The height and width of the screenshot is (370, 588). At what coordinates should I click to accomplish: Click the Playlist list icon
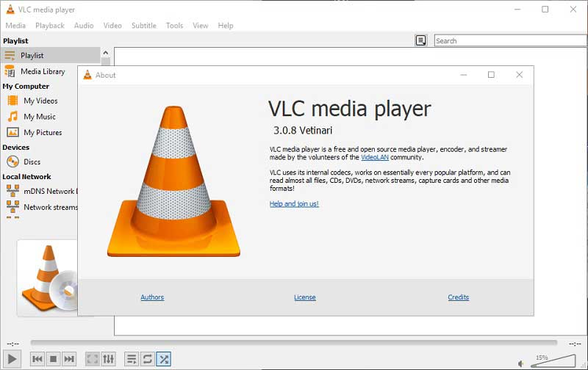click(10, 56)
